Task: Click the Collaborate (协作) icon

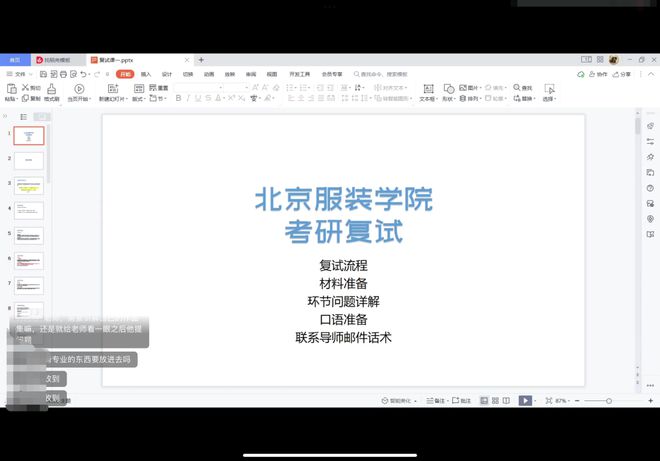Action: [592, 74]
